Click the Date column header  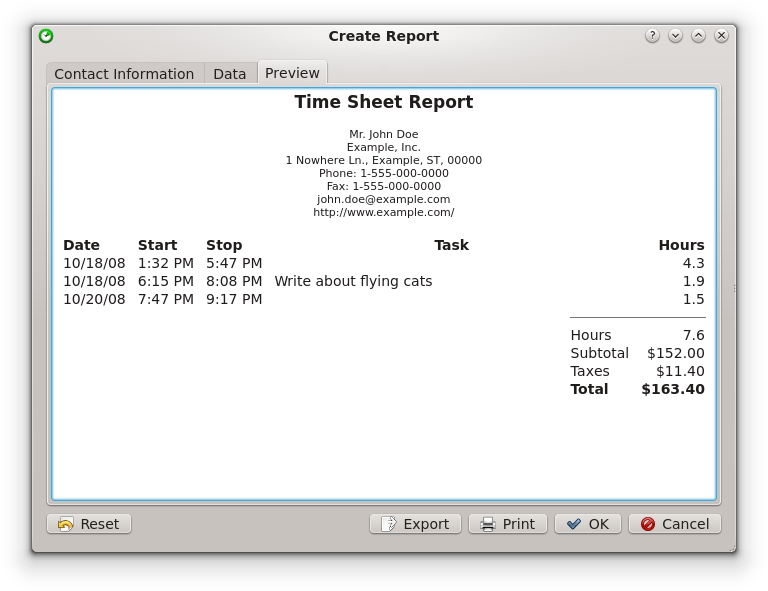[x=81, y=245]
